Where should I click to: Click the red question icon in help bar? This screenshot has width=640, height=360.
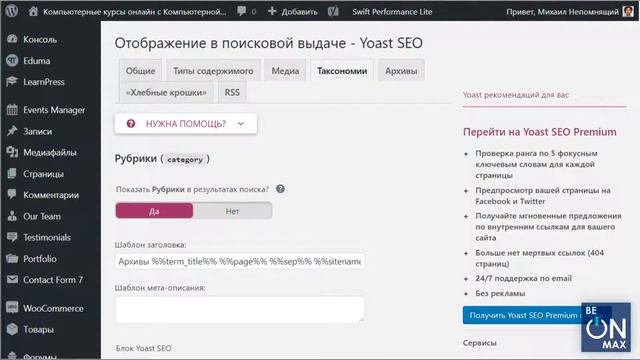point(131,124)
